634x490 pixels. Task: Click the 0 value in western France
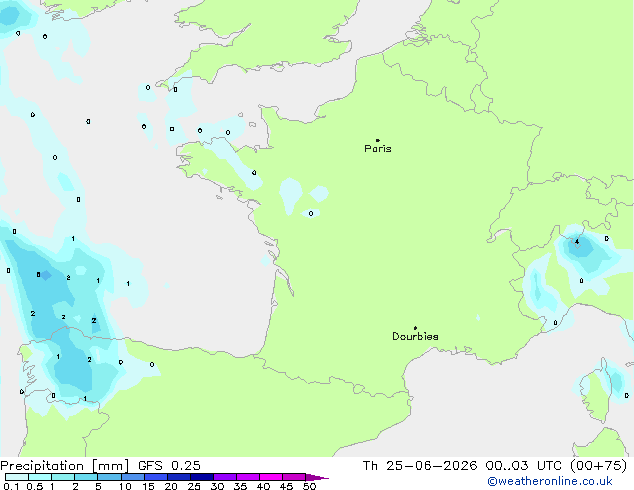(x=311, y=213)
